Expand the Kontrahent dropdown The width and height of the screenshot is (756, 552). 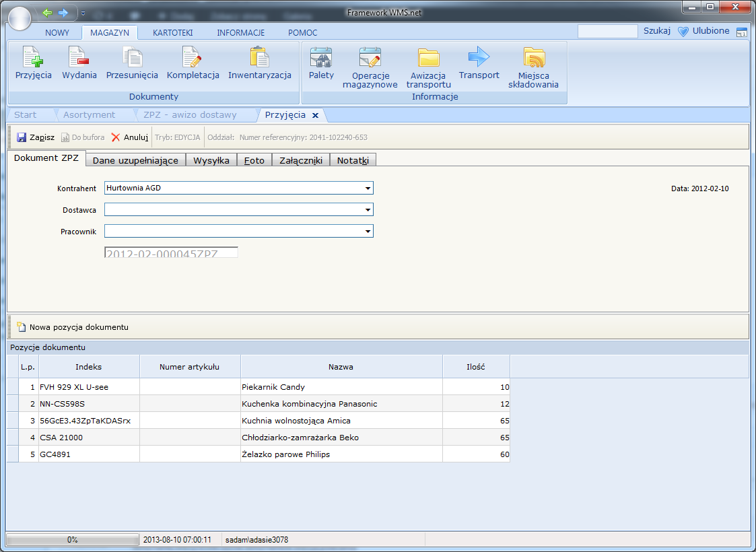tap(368, 188)
